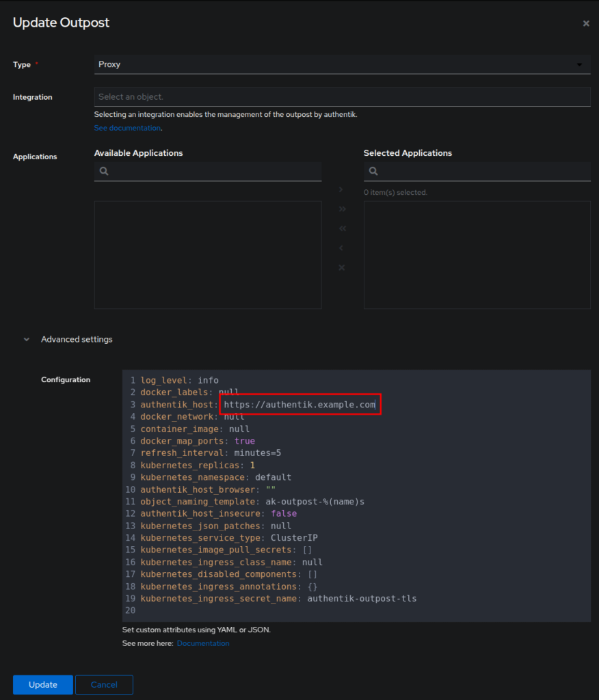Click the kubernetes_replicas line
The width and height of the screenshot is (599, 700).
click(198, 465)
